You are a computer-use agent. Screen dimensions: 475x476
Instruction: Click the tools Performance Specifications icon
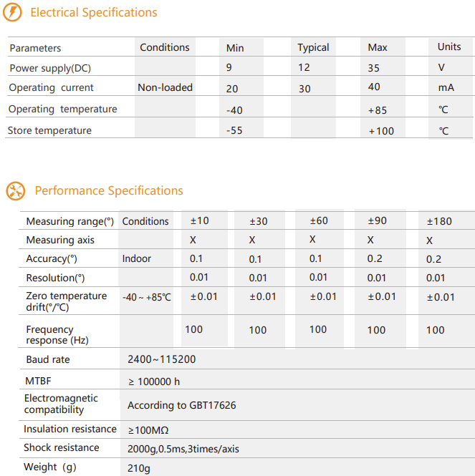click(x=16, y=191)
